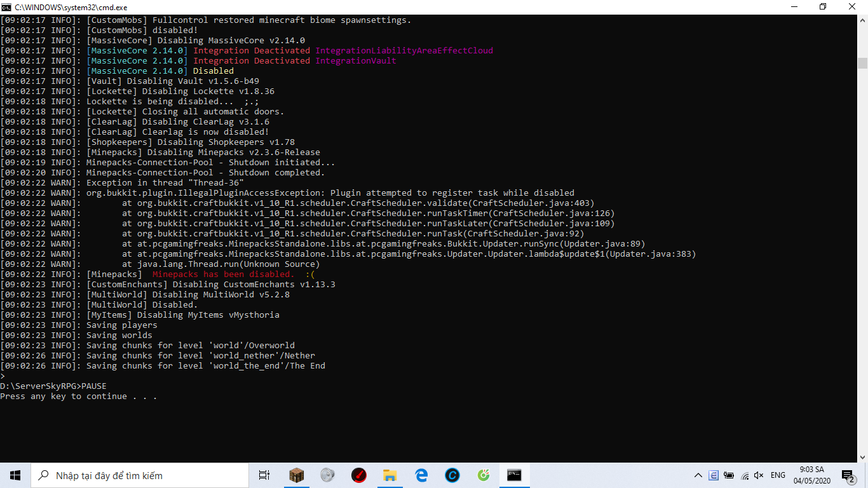The image size is (868, 488).
Task: Open the blue C app on taskbar
Action: [452, 475]
